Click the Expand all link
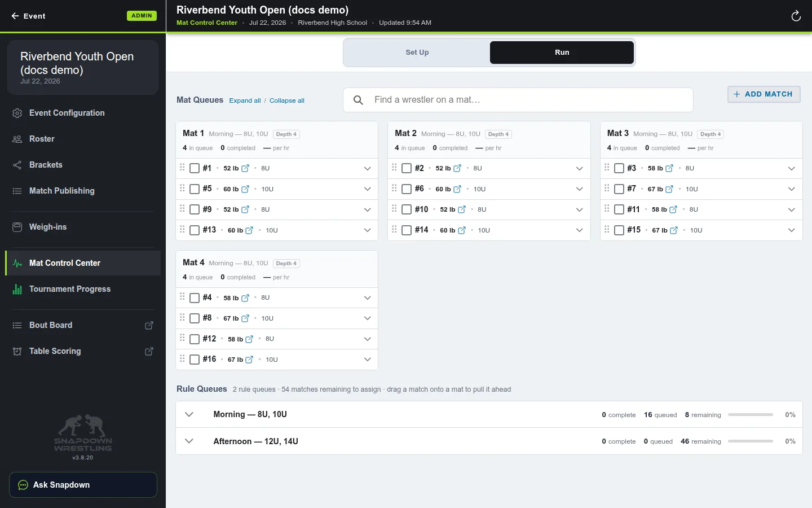Screen dimensions: 812x508 [x=245, y=100]
